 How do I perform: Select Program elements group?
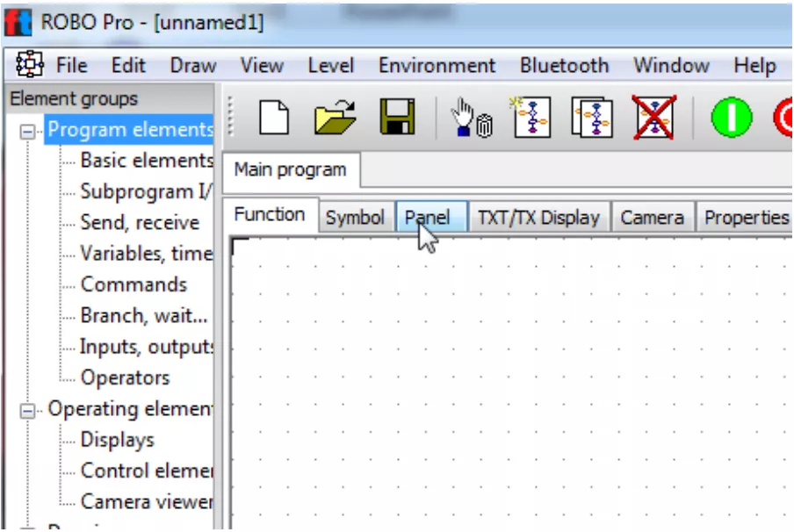130,130
